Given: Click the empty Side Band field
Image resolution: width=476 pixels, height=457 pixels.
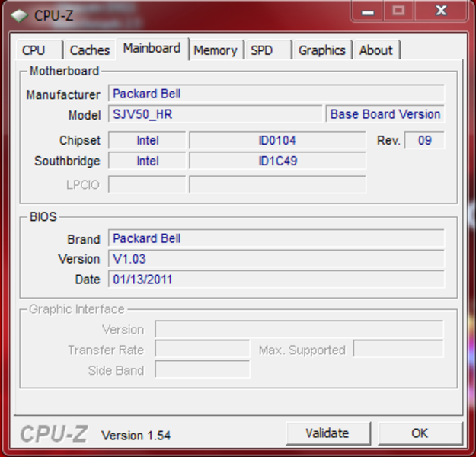Looking at the screenshot, I should click(x=202, y=369).
